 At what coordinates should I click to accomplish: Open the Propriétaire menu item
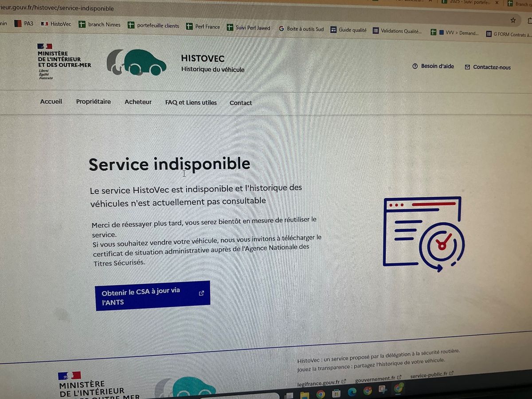(94, 102)
